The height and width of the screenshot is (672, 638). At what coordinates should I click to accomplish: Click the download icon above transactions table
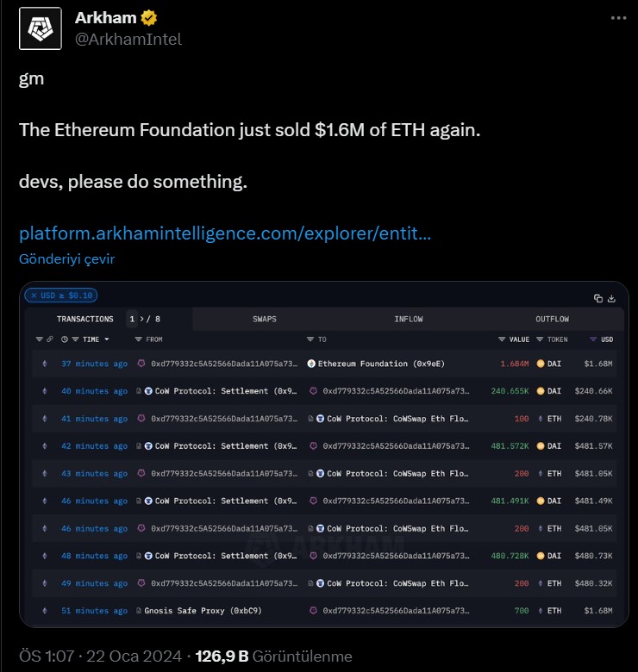pyautogui.click(x=611, y=298)
